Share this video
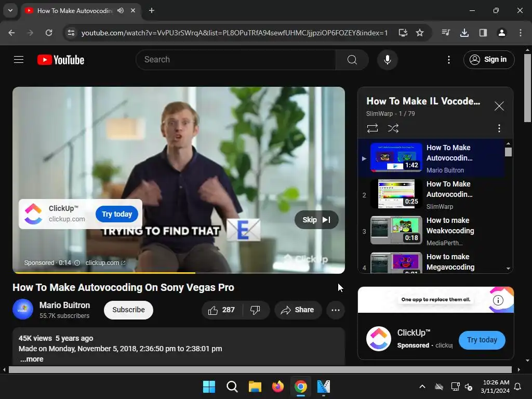The image size is (532, 399). click(298, 310)
